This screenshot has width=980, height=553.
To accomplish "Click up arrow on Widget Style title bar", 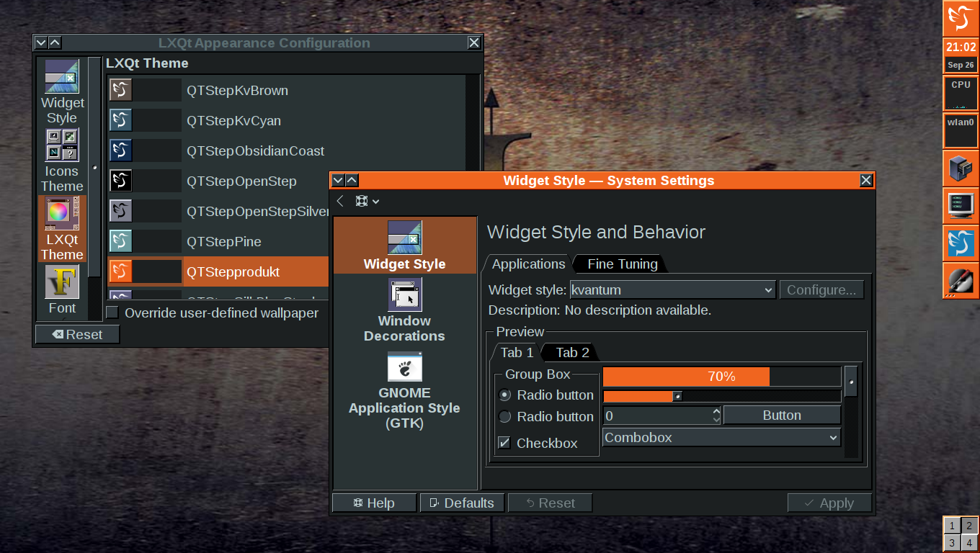I will [352, 180].
